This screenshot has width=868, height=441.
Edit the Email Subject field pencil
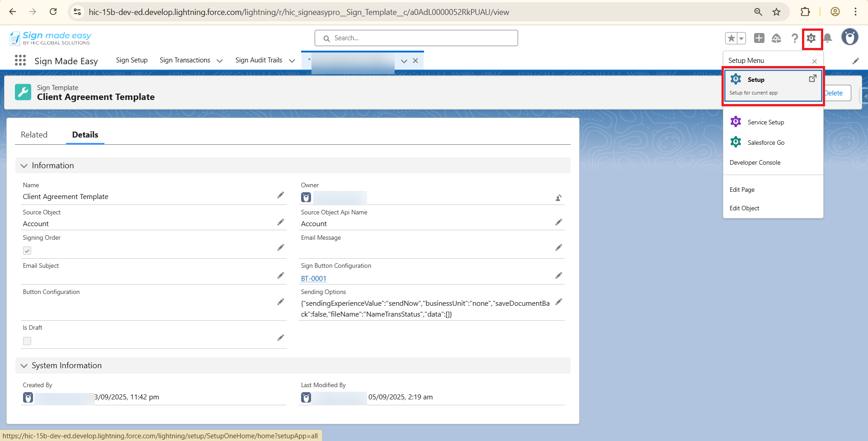pos(281,275)
